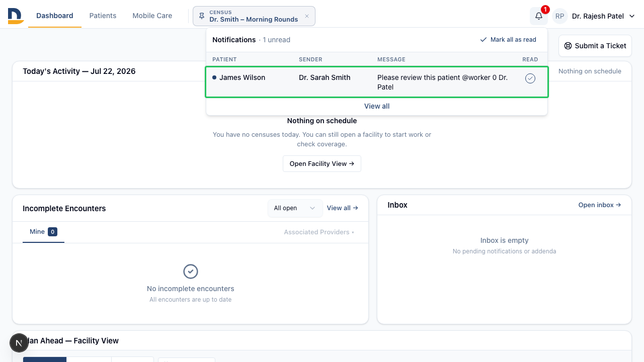Click the pin icon on the census chip

[x=202, y=16]
